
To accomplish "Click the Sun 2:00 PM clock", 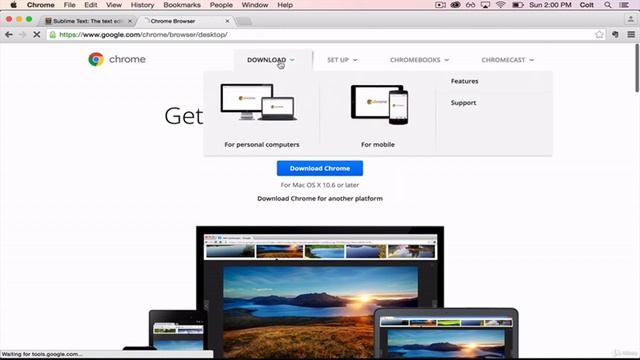I will [x=550, y=5].
